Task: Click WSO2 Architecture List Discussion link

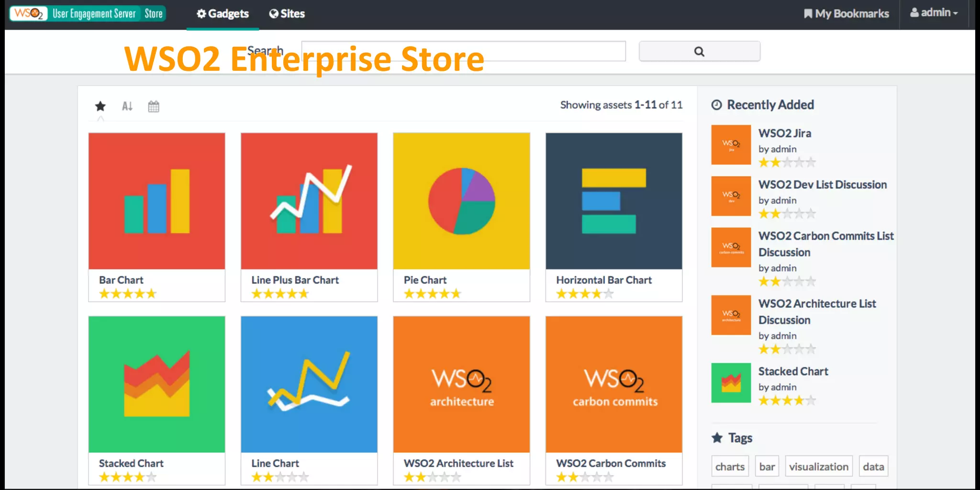Action: tap(817, 312)
